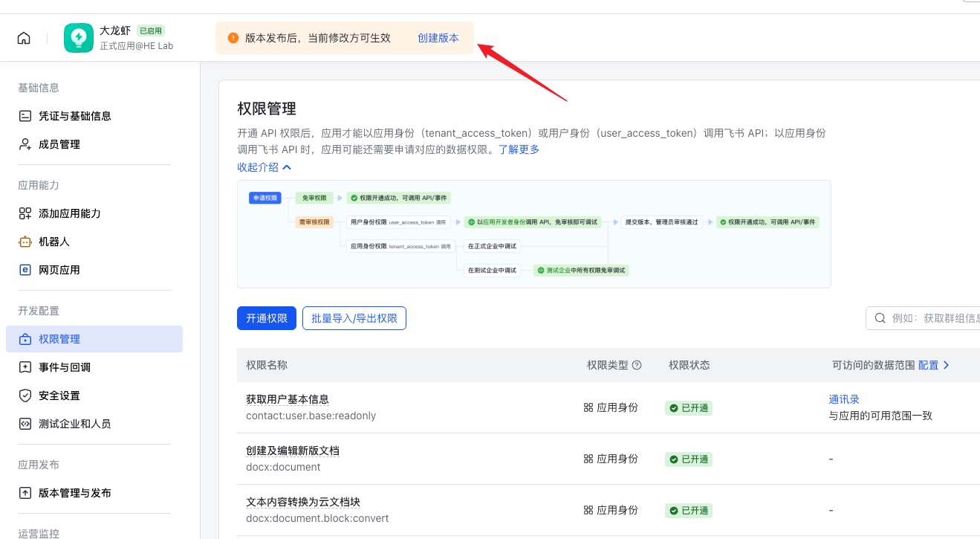Click the 权限类型 column header label

pos(608,365)
